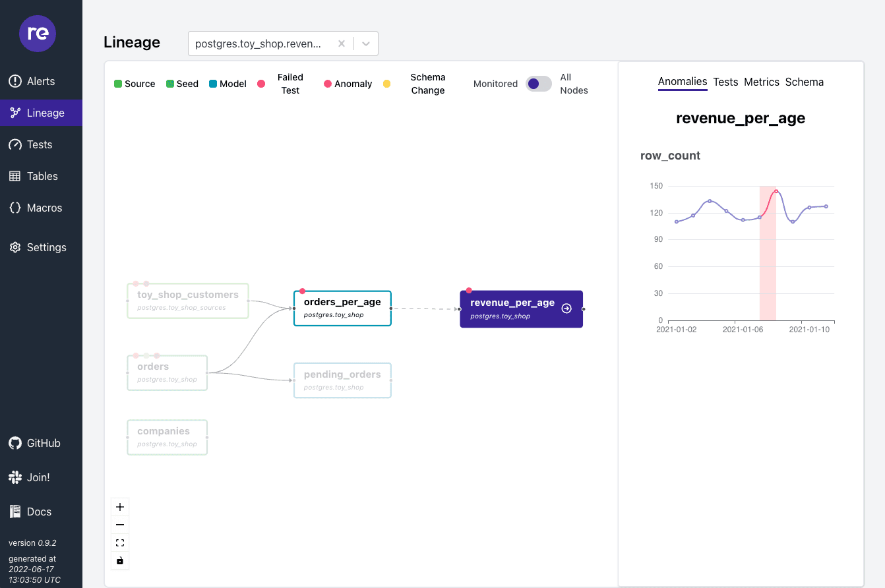
Task: Select the orders_per_age lineage node
Action: click(x=342, y=308)
